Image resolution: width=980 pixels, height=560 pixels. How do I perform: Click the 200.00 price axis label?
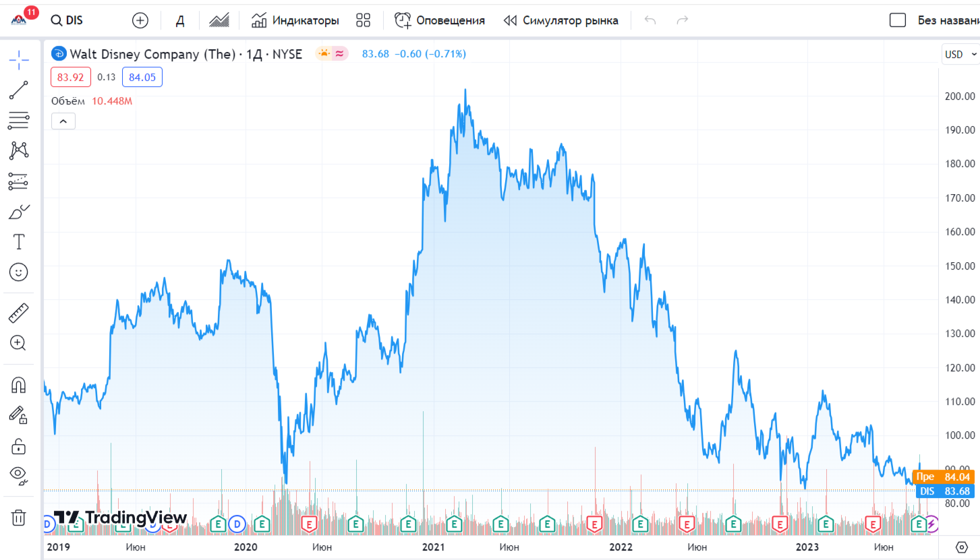960,96
